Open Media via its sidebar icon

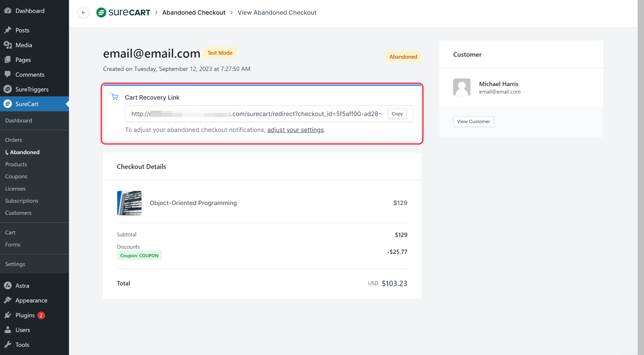click(8, 45)
